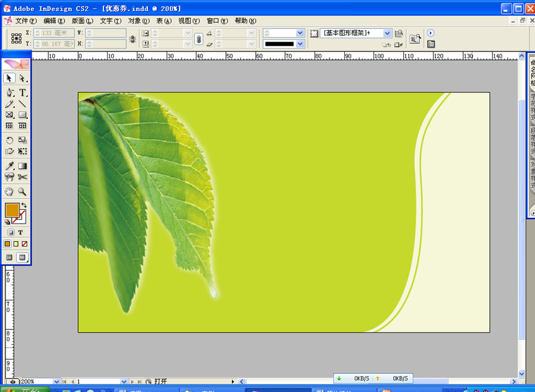Open the object style dropdown
Image resolution: width=535 pixels, height=392 pixels.
coord(388,33)
